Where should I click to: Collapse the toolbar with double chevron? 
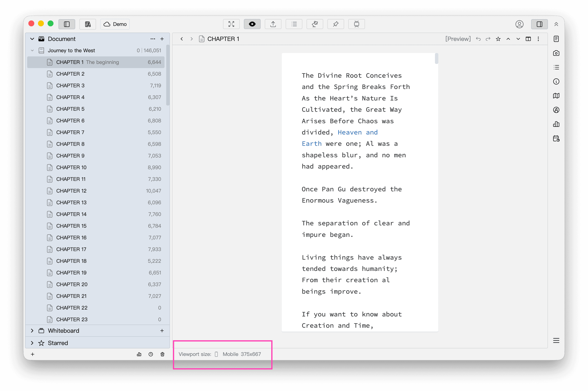click(556, 24)
